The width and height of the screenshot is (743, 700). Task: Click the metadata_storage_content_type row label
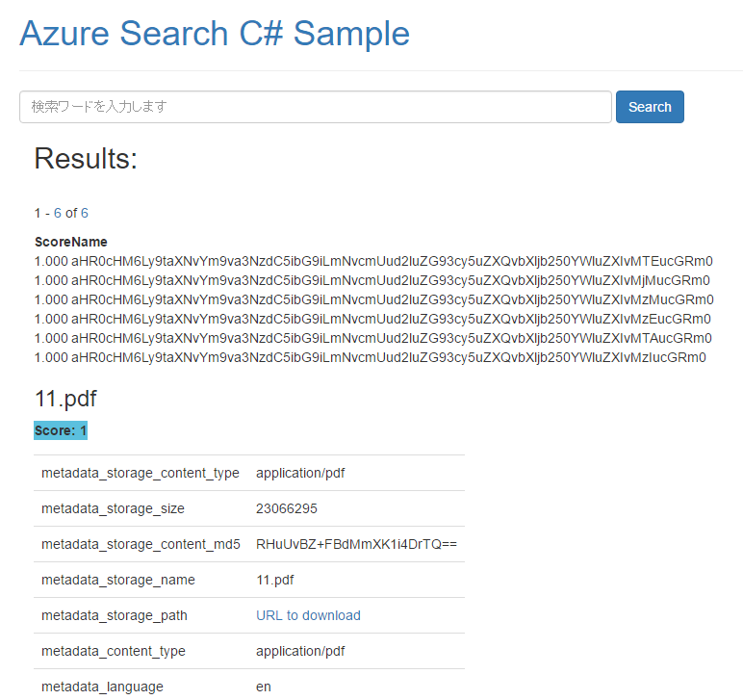tap(141, 473)
